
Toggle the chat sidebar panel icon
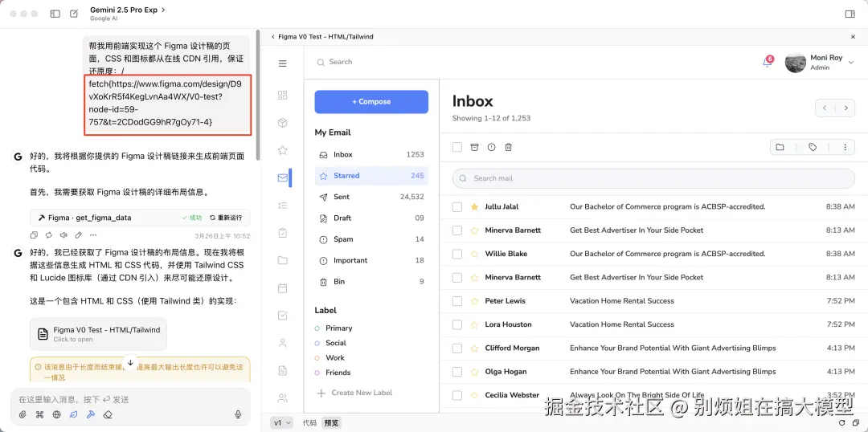55,14
